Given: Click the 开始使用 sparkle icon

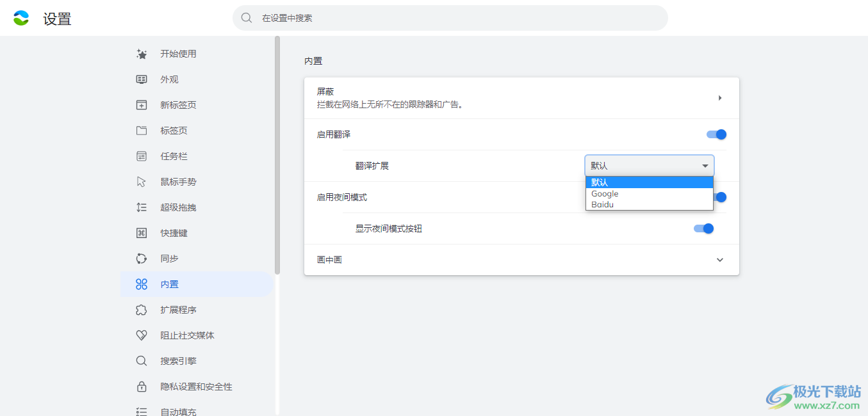Looking at the screenshot, I should [x=142, y=54].
